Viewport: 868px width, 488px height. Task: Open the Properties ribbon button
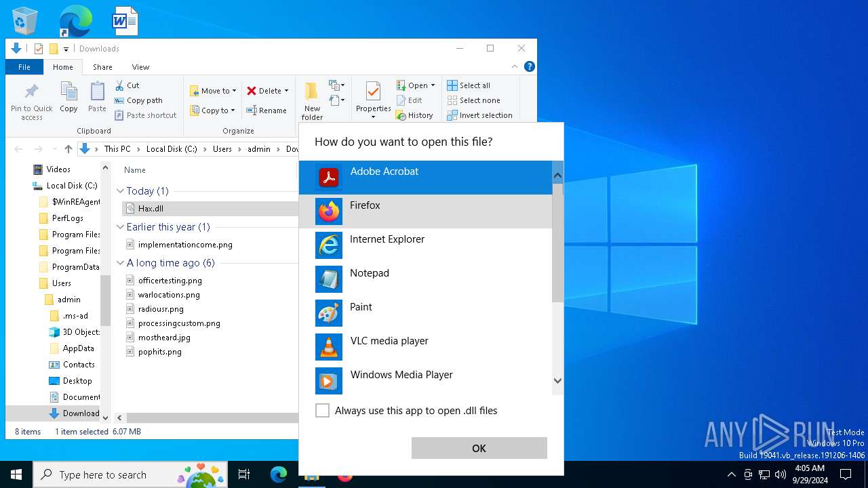coord(373,100)
